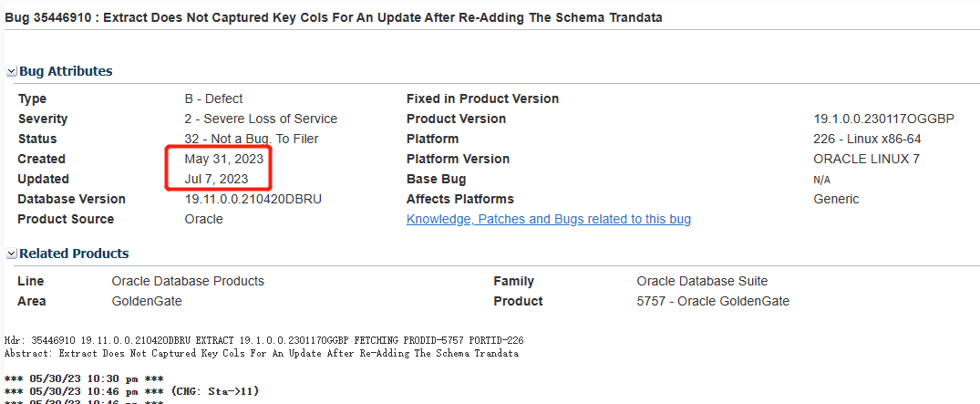The width and height of the screenshot is (980, 404).
Task: Click status value Not a Bug. To Filer
Action: (x=251, y=139)
